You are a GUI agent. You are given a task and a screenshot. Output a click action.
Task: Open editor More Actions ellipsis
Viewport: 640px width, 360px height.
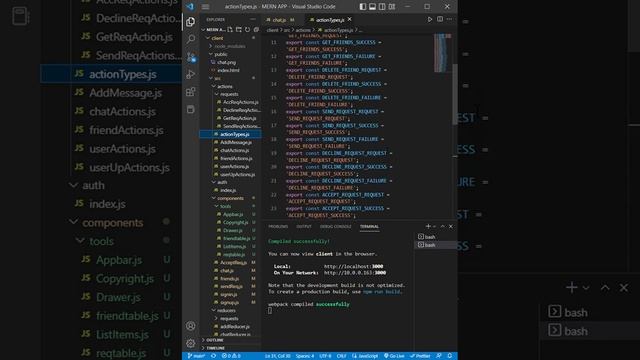pyautogui.click(x=449, y=19)
